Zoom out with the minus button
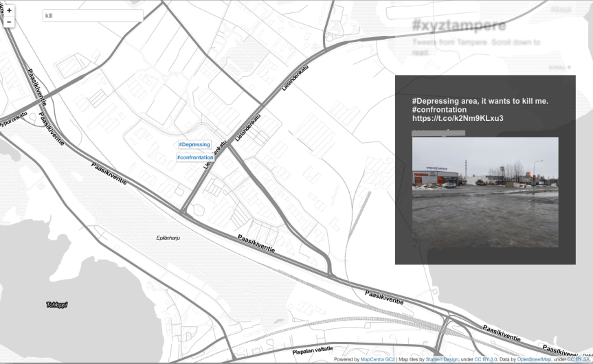Screen dimensions: 593x364 [x=9, y=22]
